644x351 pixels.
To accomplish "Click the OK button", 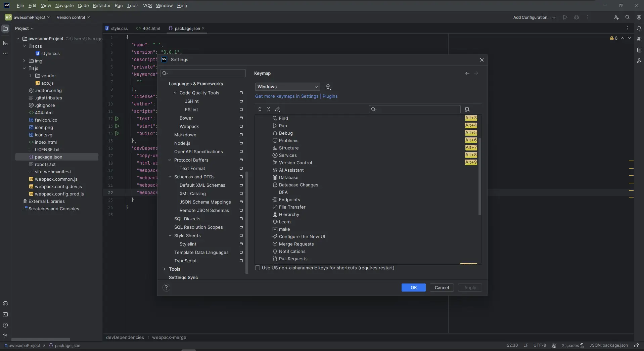I will (414, 288).
